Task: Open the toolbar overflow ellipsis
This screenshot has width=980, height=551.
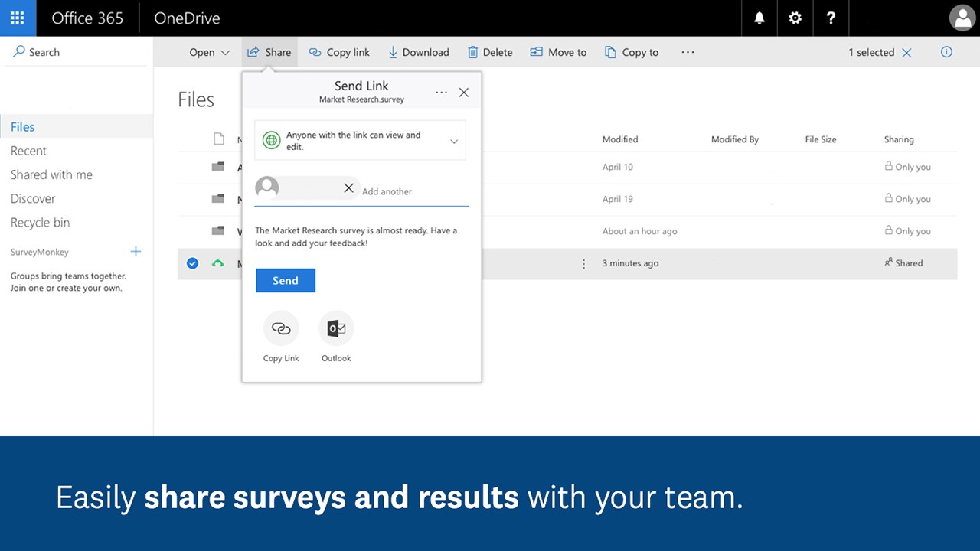Action: tap(688, 52)
